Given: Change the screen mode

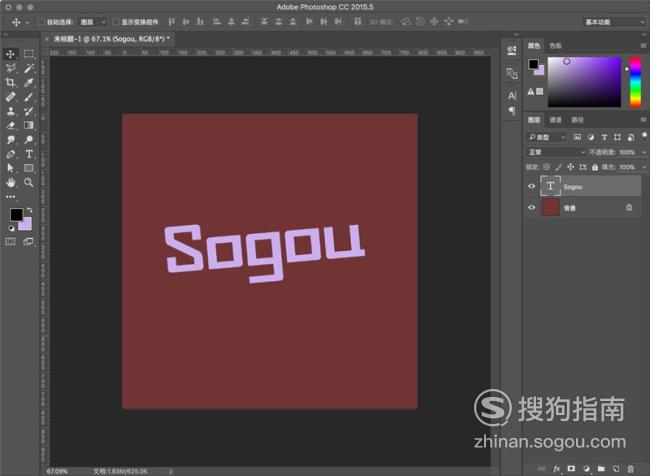Looking at the screenshot, I should coord(29,241).
